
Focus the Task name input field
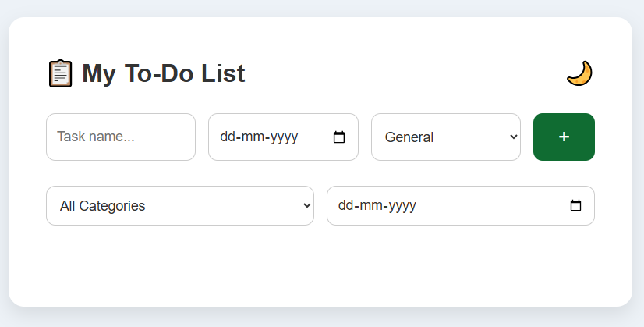[121, 137]
